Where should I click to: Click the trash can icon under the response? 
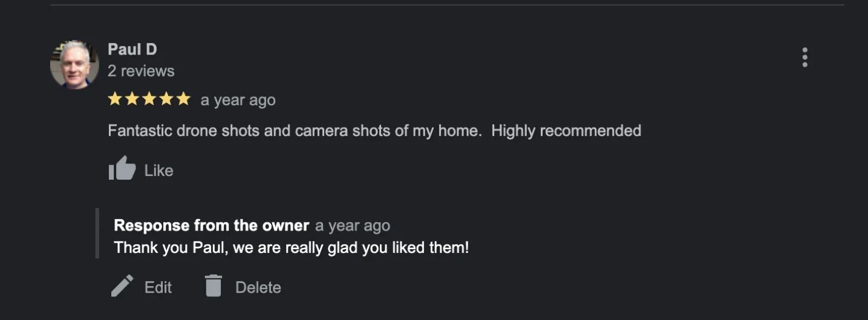pyautogui.click(x=214, y=286)
